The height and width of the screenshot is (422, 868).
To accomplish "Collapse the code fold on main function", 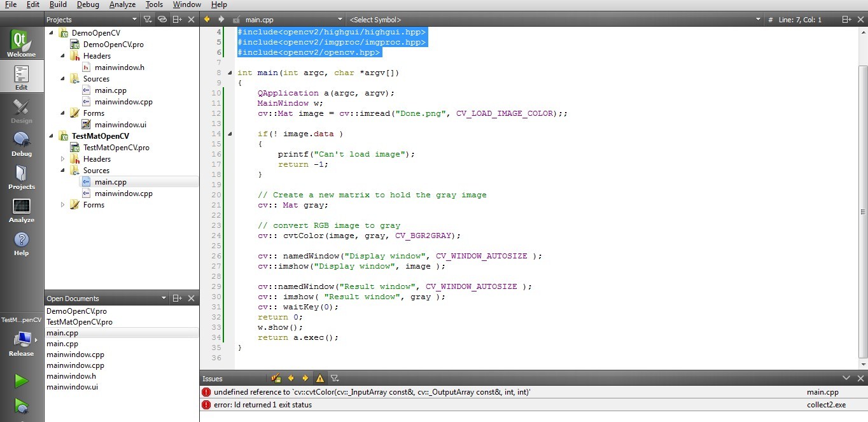I will [x=229, y=73].
